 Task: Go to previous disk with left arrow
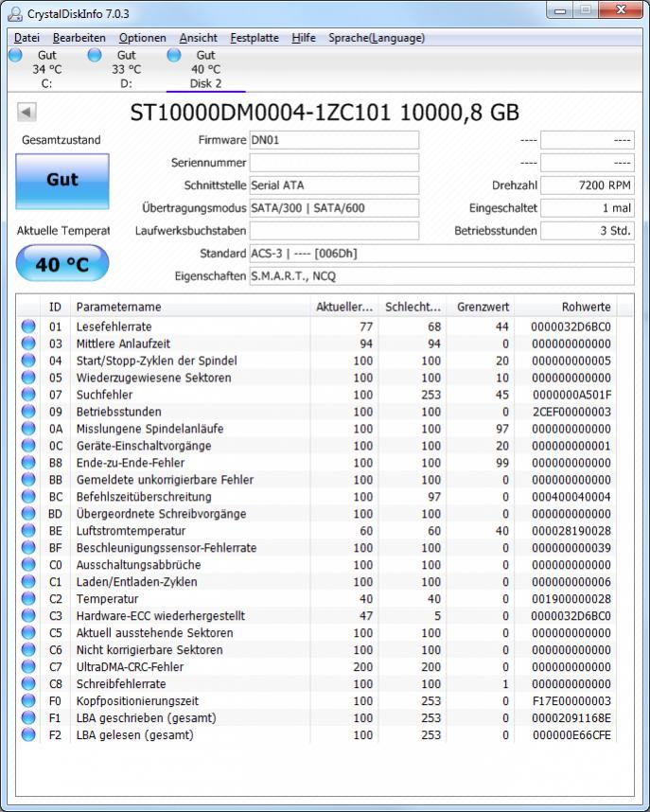(x=26, y=112)
